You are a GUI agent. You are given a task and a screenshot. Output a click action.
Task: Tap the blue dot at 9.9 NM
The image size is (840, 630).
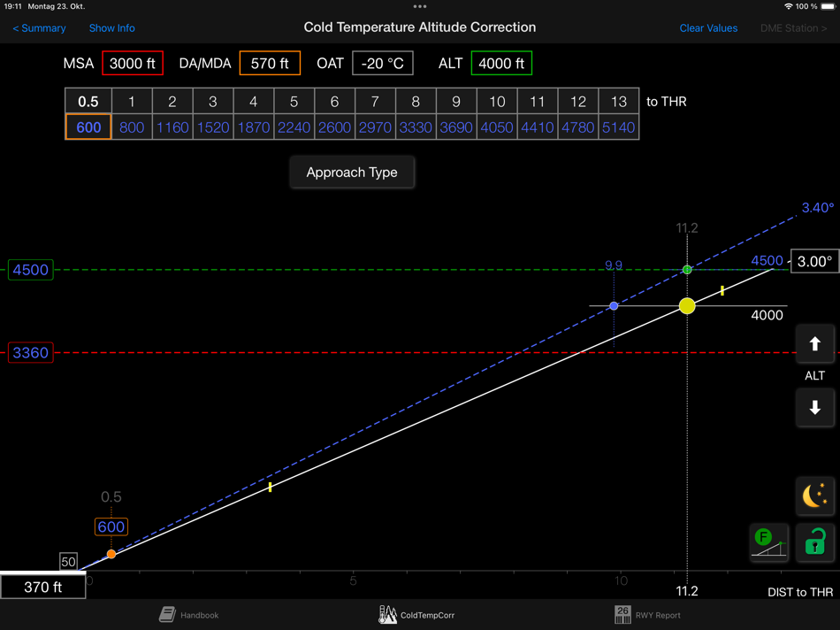(614, 305)
